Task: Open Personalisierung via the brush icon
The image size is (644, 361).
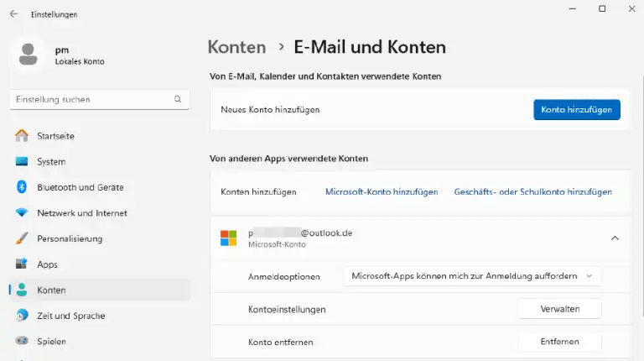Action: (22, 238)
